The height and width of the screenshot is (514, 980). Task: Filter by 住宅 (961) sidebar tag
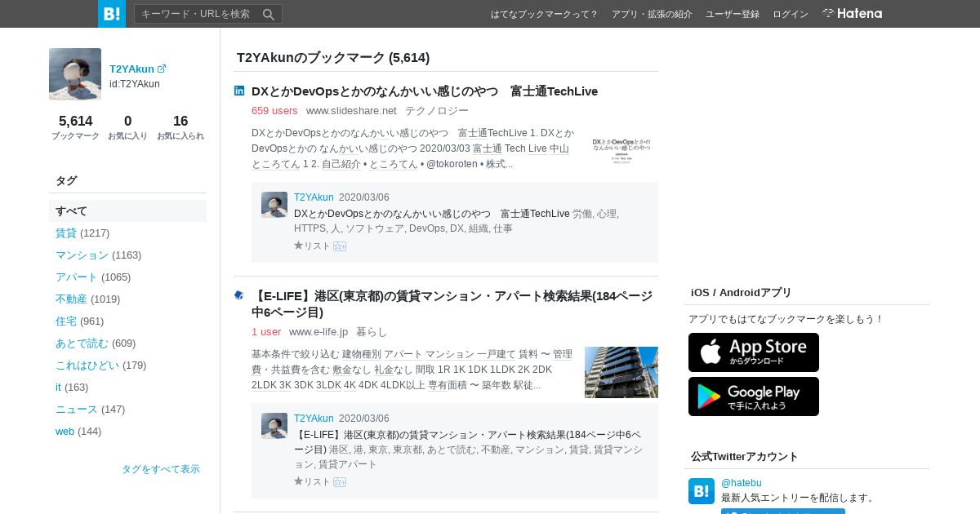click(x=79, y=321)
